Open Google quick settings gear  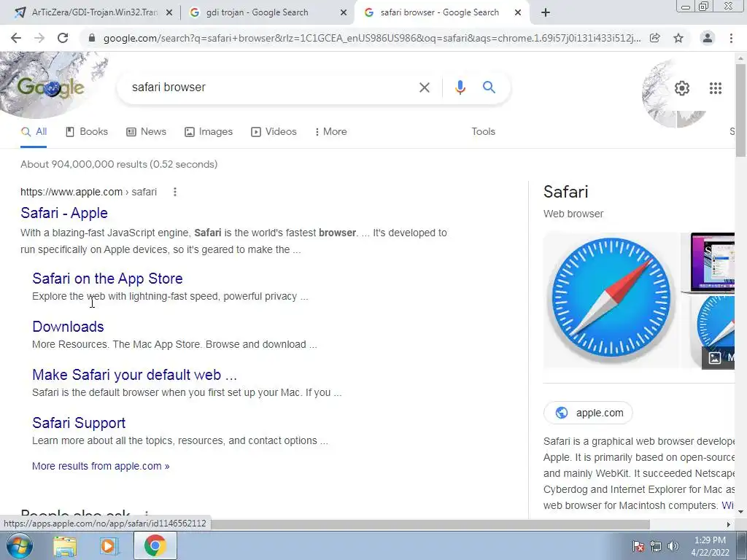click(x=682, y=88)
